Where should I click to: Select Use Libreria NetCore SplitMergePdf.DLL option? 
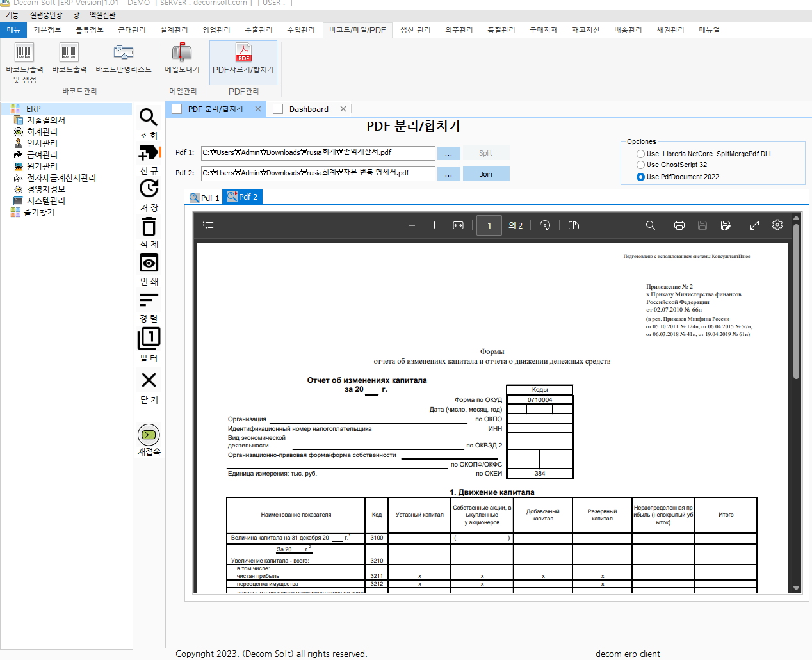[640, 154]
